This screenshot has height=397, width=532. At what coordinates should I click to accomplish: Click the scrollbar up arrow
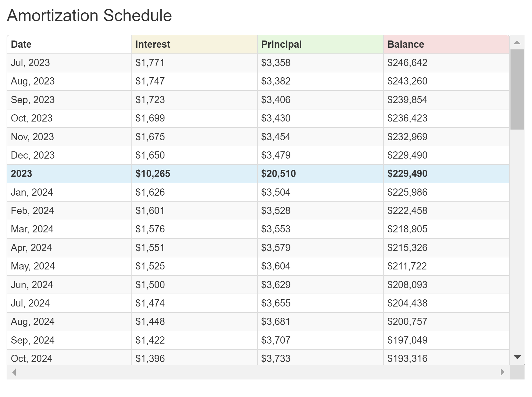click(x=517, y=43)
